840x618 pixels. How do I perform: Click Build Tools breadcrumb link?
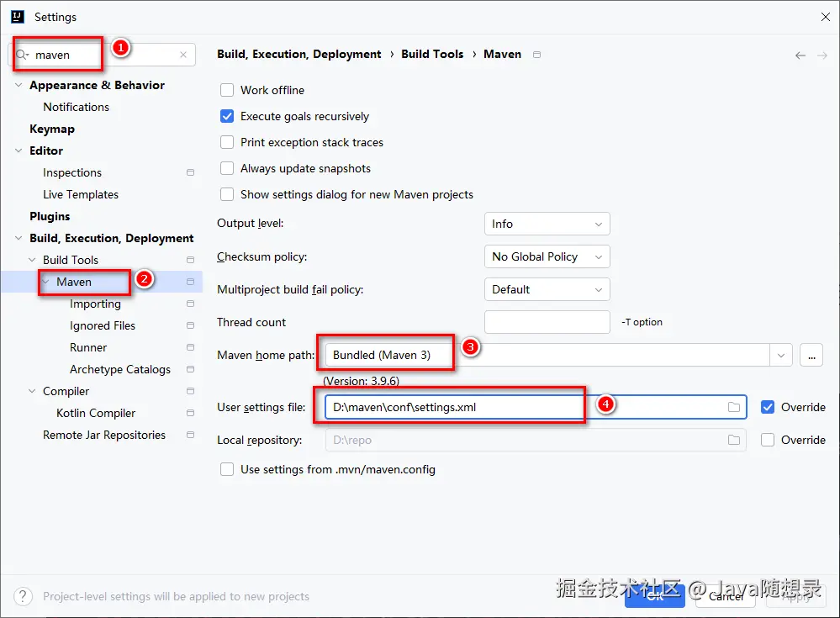(432, 54)
